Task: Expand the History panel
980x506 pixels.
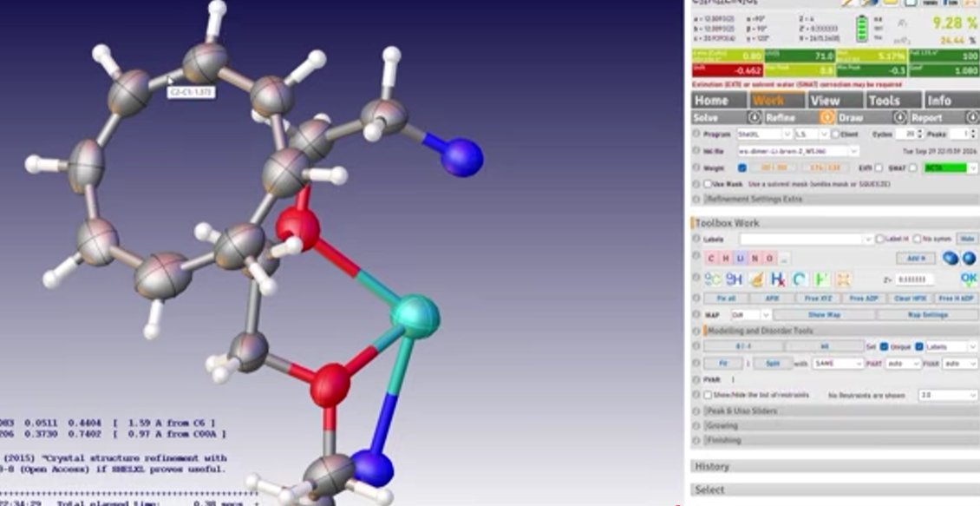Action: [x=835, y=467]
